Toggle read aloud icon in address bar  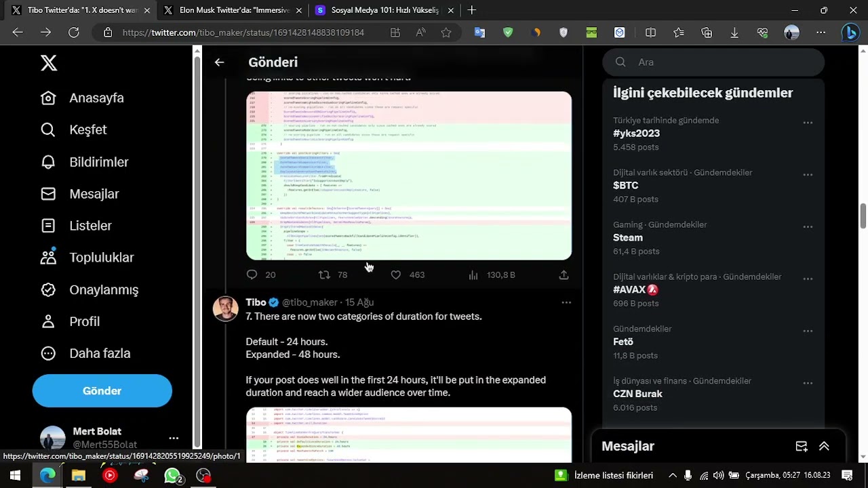click(421, 33)
